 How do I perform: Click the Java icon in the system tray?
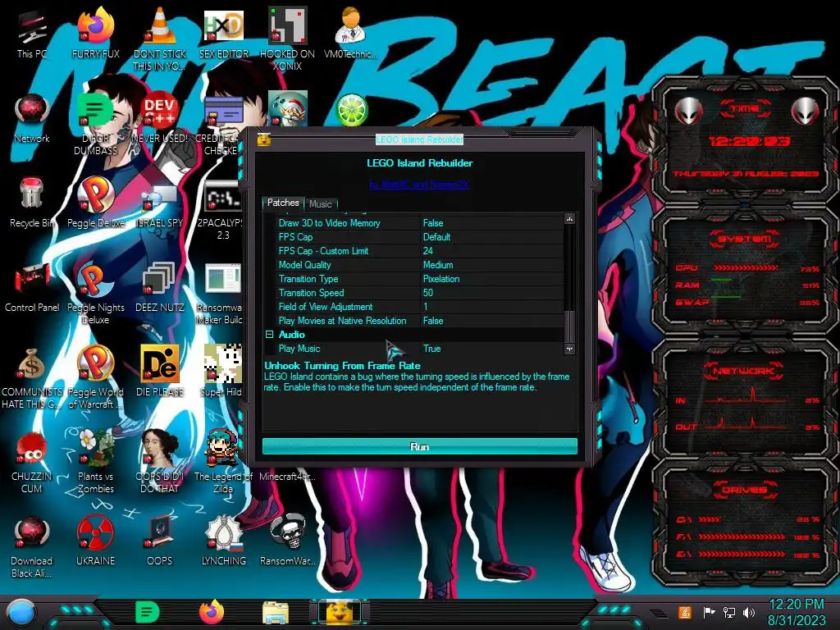(x=684, y=612)
